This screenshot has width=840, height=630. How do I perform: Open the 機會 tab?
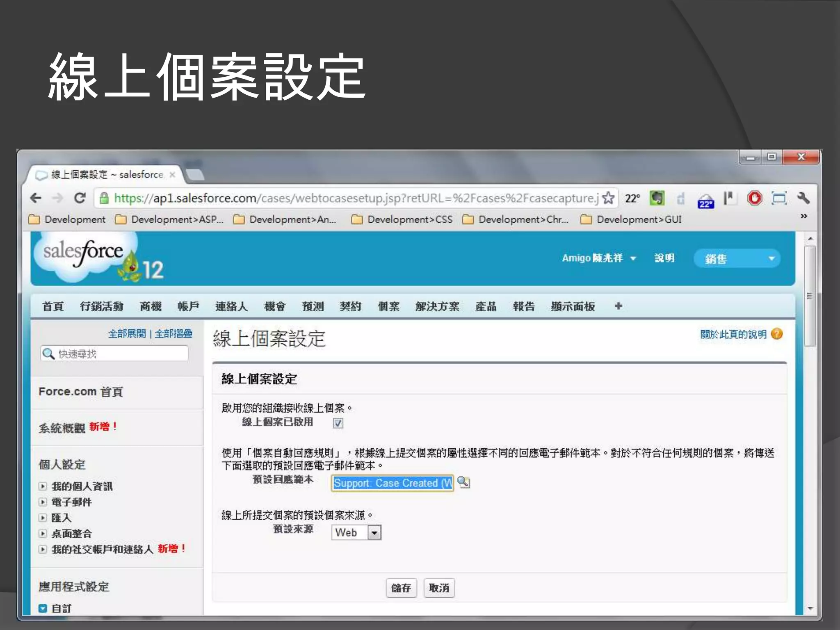(x=275, y=306)
